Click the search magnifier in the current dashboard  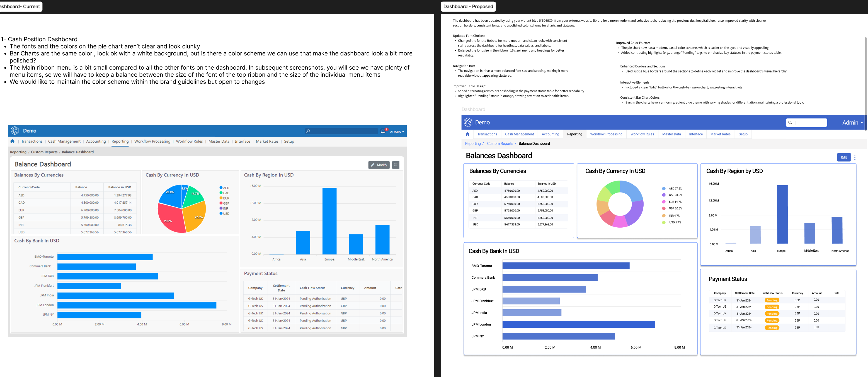tap(308, 131)
